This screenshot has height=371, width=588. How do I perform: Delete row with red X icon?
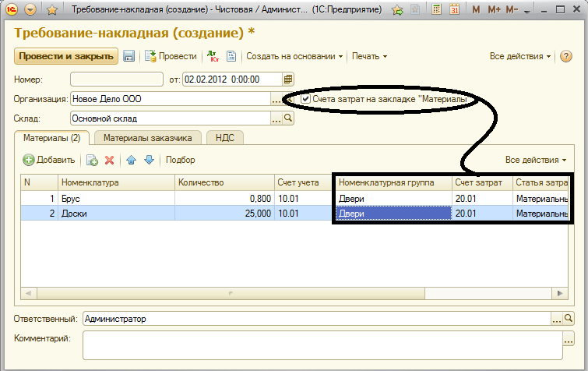click(x=110, y=161)
